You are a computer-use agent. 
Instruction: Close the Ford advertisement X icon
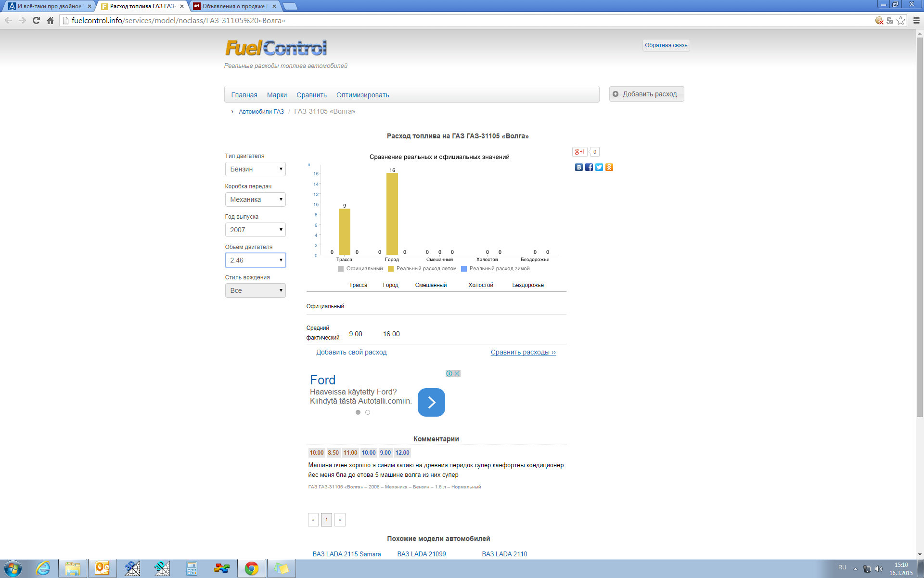click(457, 373)
